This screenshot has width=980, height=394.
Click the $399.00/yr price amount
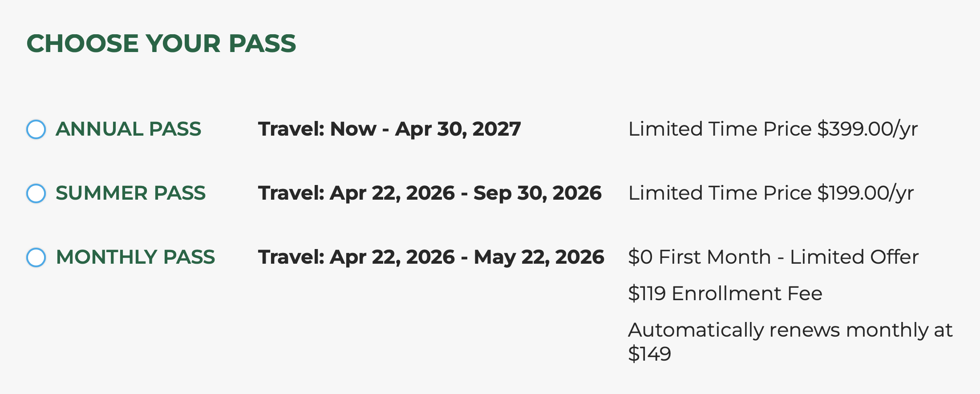point(867,129)
